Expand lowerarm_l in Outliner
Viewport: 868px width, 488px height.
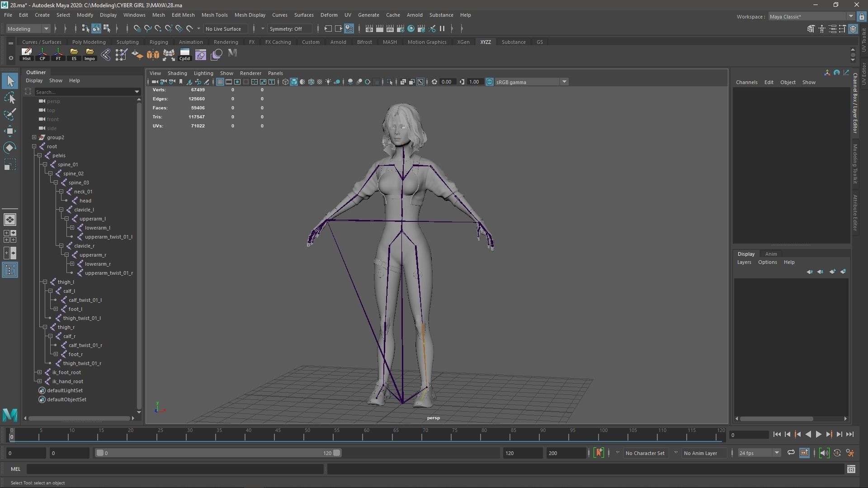coord(72,228)
